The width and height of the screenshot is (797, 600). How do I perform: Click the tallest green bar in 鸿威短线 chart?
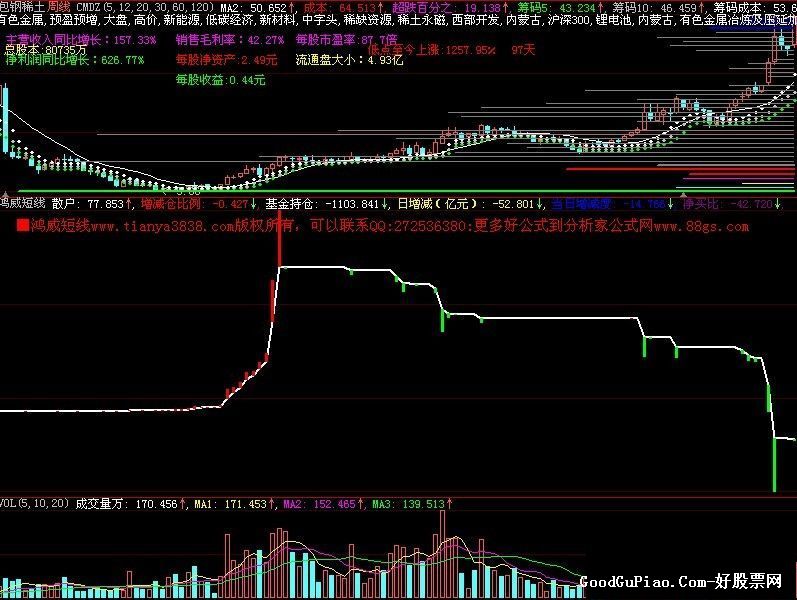coord(775,464)
